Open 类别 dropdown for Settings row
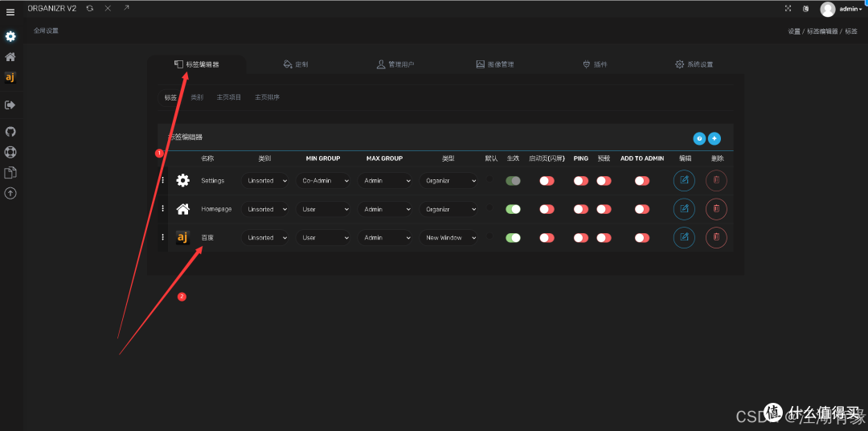The image size is (868, 431). tap(264, 181)
